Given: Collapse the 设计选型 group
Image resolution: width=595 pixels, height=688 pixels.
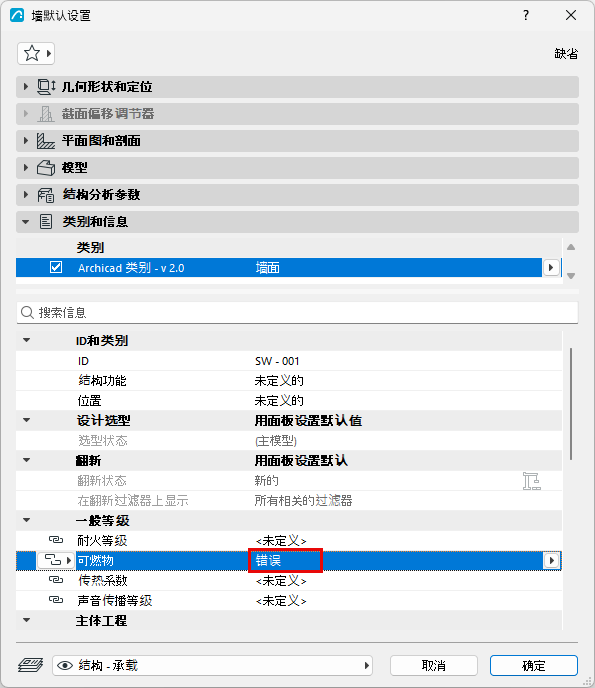Looking at the screenshot, I should 26,420.
